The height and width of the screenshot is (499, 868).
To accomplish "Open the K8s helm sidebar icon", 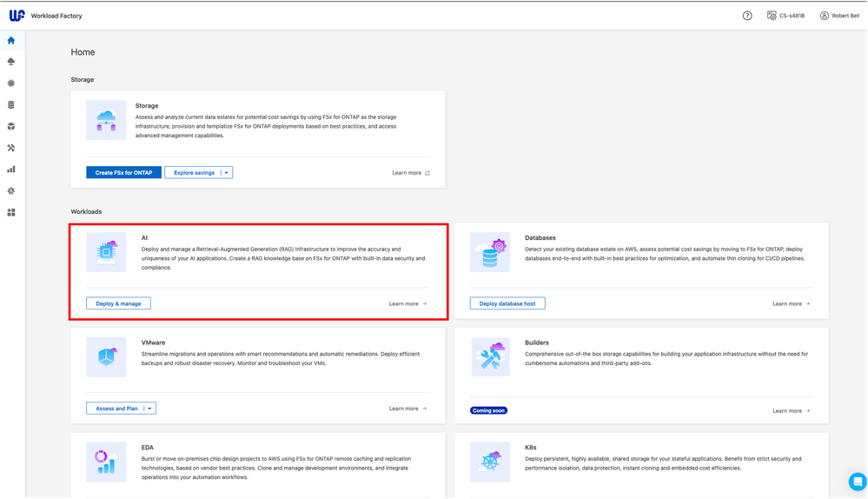I will 11,191.
